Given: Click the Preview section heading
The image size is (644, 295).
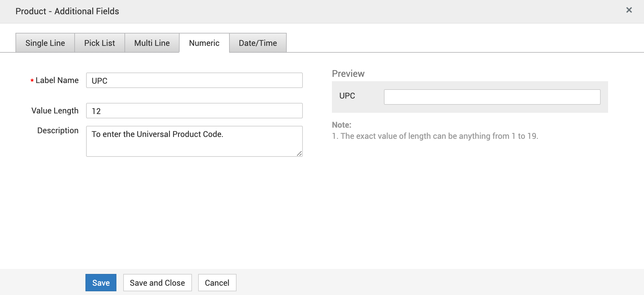Looking at the screenshot, I should pyautogui.click(x=348, y=74).
